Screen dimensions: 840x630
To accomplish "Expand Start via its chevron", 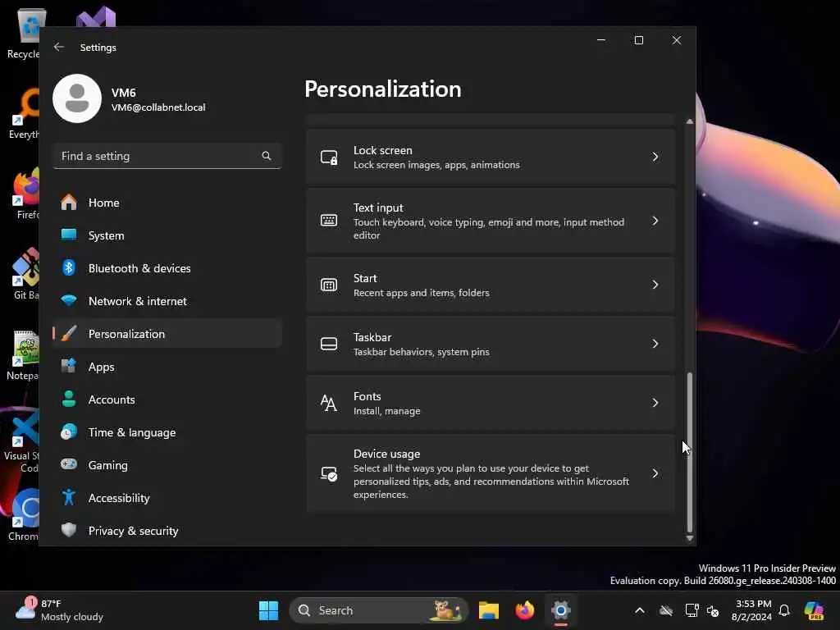I will pos(655,285).
